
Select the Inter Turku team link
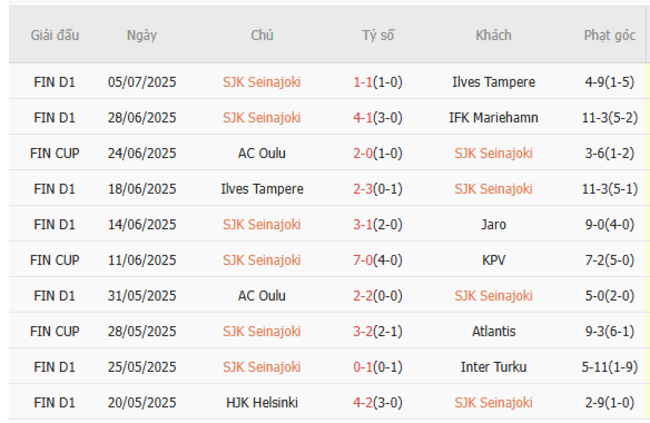(493, 367)
